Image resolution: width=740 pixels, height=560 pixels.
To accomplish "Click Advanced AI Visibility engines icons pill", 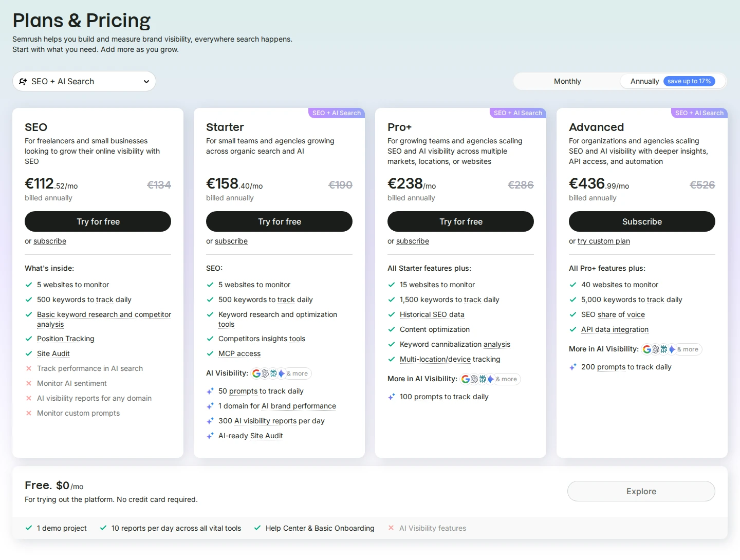I will pos(672,349).
